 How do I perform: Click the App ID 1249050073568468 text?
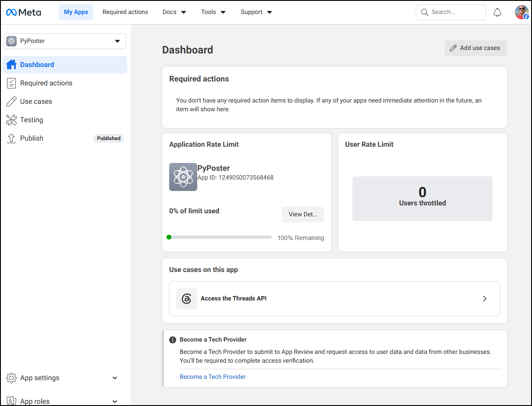pyautogui.click(x=235, y=177)
